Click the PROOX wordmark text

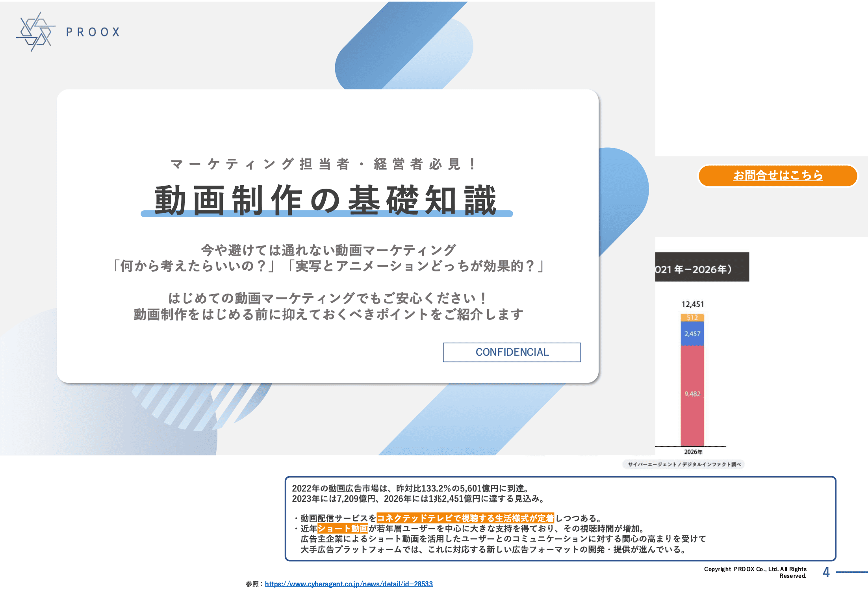click(93, 32)
